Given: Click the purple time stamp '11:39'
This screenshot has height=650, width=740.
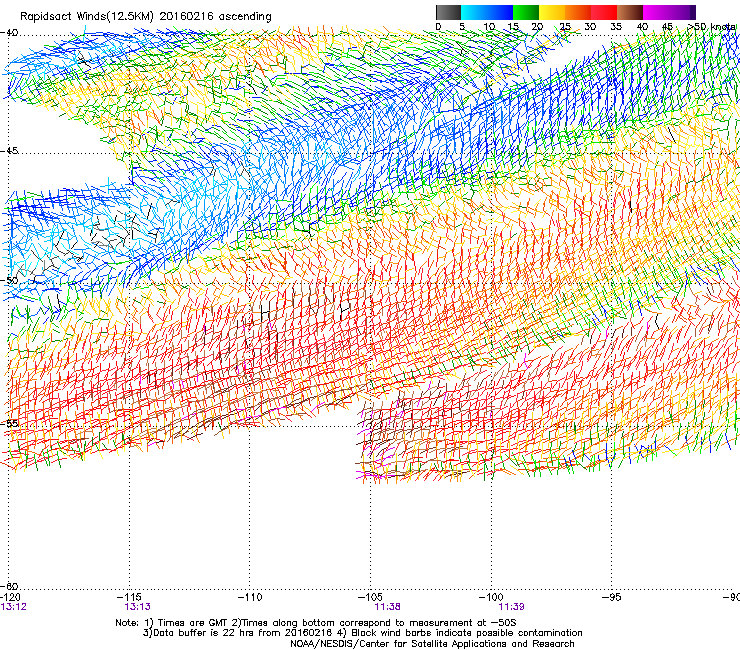Looking at the screenshot, I should pos(511,607).
